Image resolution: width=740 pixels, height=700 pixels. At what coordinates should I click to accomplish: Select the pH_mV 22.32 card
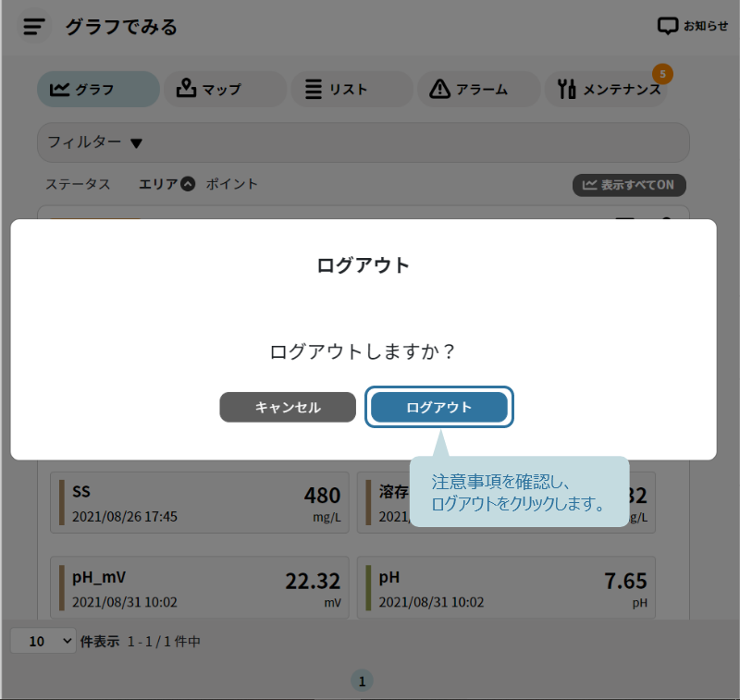200,588
